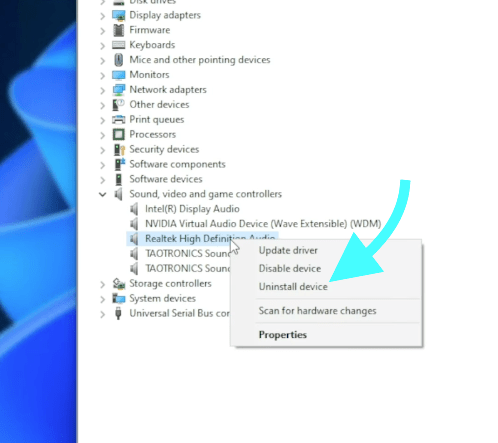Select the Monitors label
This screenshot has height=443, width=498.
(149, 75)
